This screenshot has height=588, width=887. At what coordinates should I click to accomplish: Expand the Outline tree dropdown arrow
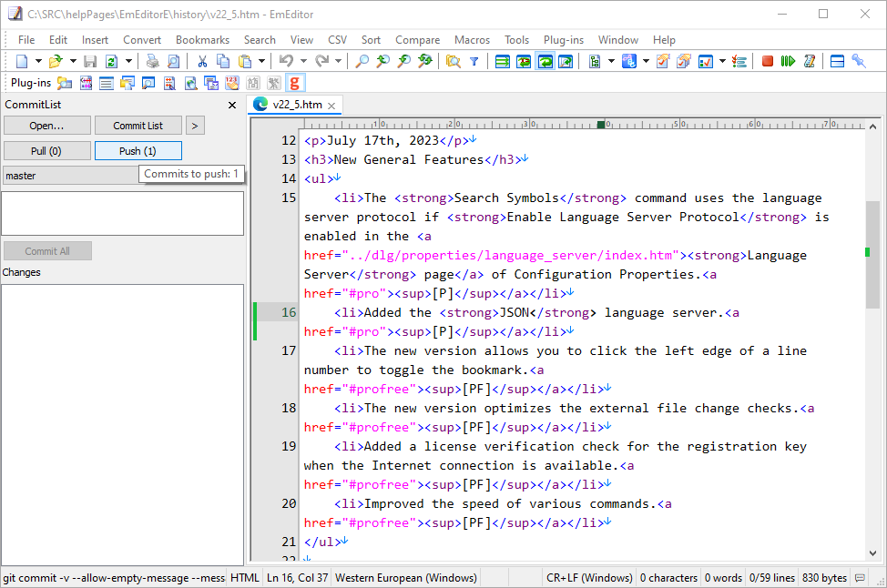click(611, 61)
